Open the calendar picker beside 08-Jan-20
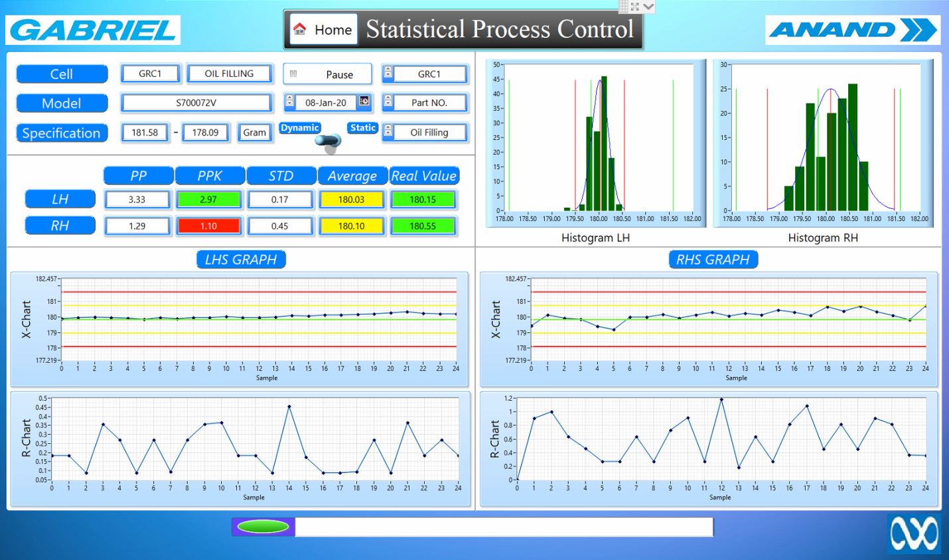The width and height of the screenshot is (949, 560). pos(364,102)
